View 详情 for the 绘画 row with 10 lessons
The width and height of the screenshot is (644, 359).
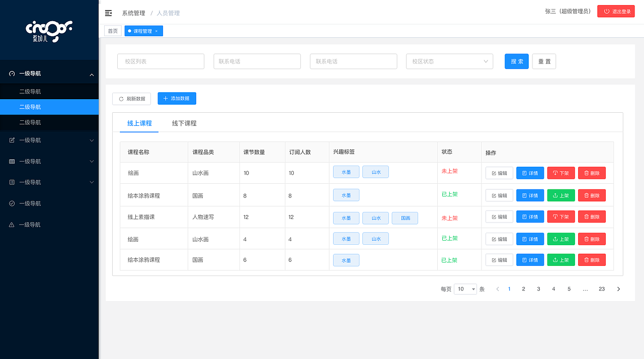point(530,173)
